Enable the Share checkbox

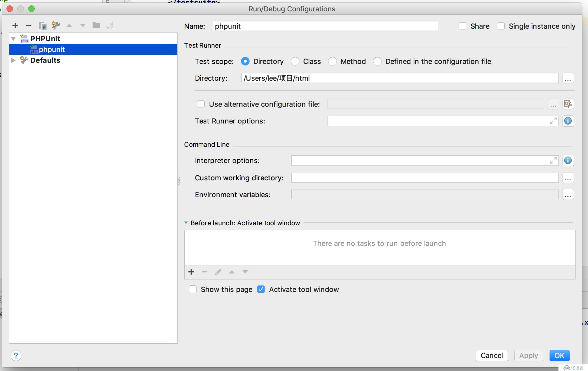tap(462, 26)
